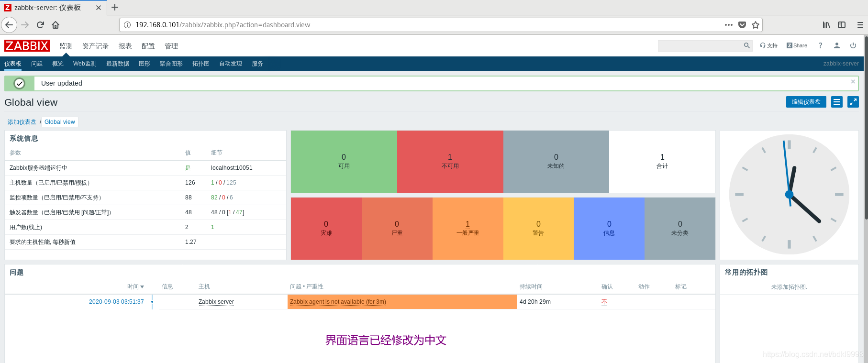The height and width of the screenshot is (363, 868).
Task: Open 配置 main menu
Action: pos(148,46)
